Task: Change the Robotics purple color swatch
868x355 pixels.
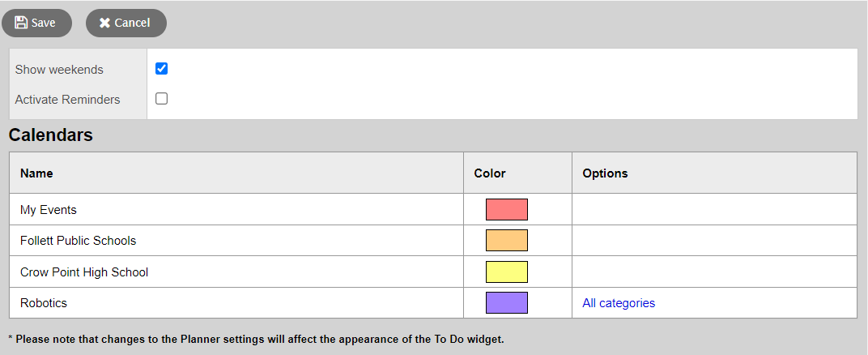Action: 506,302
